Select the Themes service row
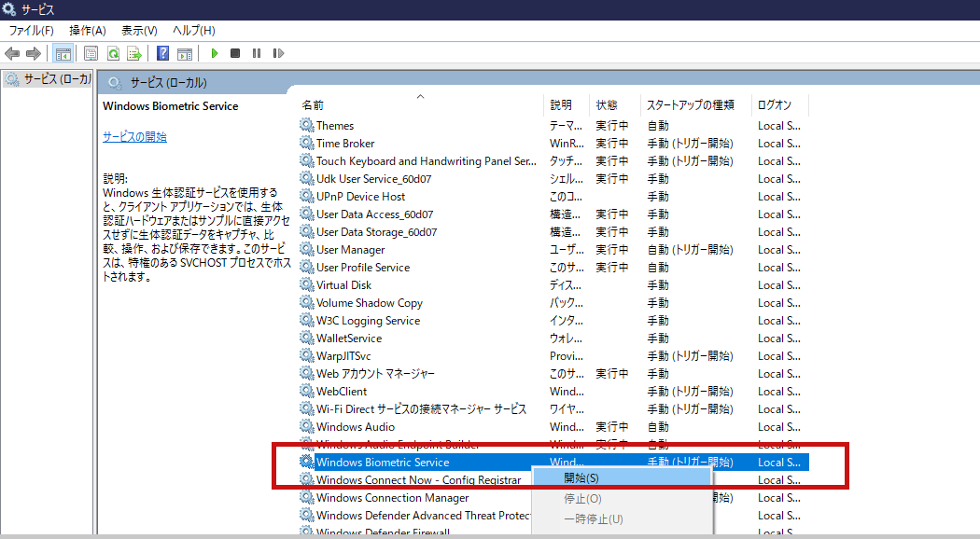This screenshot has width=980, height=539. [x=553, y=126]
